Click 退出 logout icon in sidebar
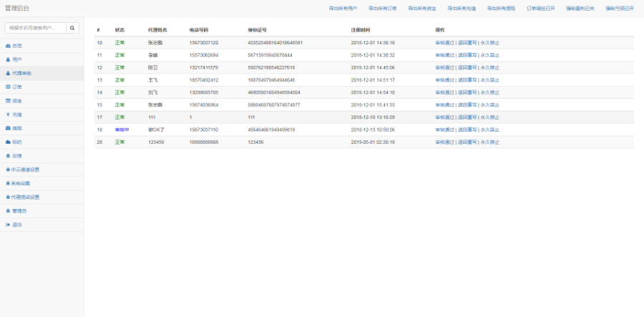 [x=8, y=225]
